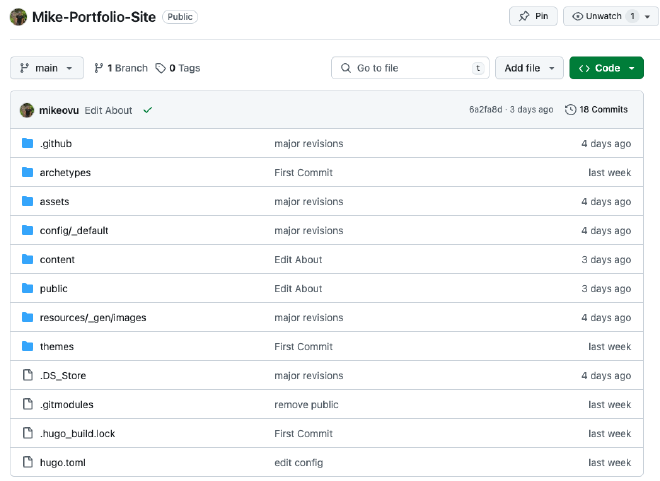Click 'major revisions' message in assets row
The height and width of the screenshot is (481, 660).
[309, 202]
